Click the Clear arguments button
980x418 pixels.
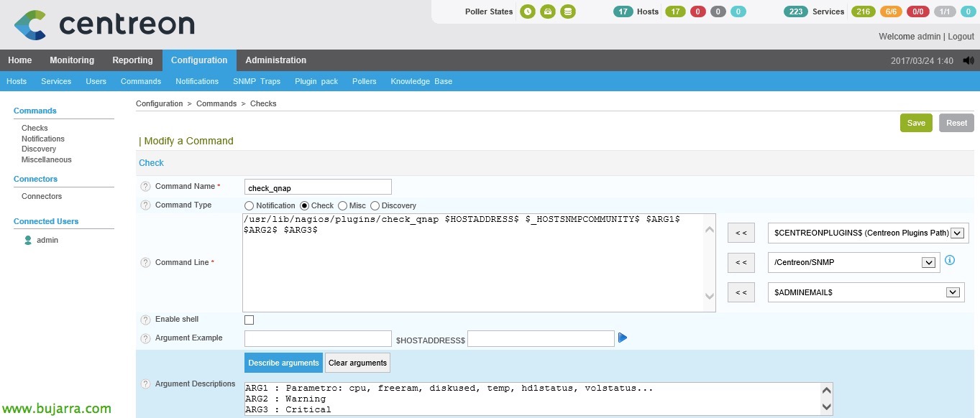tap(357, 363)
